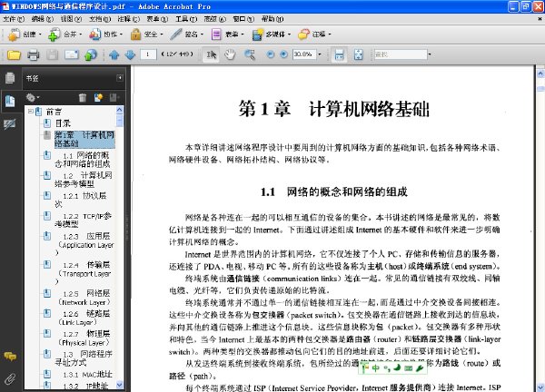Viewport: 545px width, 392px height.
Task: Select the 目录 bookmark
Action: coord(63,122)
